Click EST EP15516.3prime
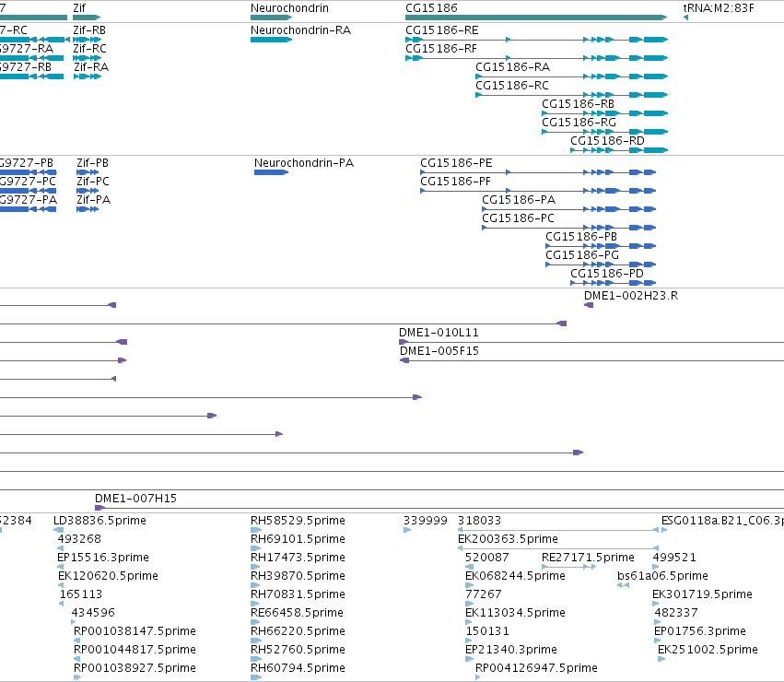Viewport: 784px width, 682px height. tap(103, 558)
